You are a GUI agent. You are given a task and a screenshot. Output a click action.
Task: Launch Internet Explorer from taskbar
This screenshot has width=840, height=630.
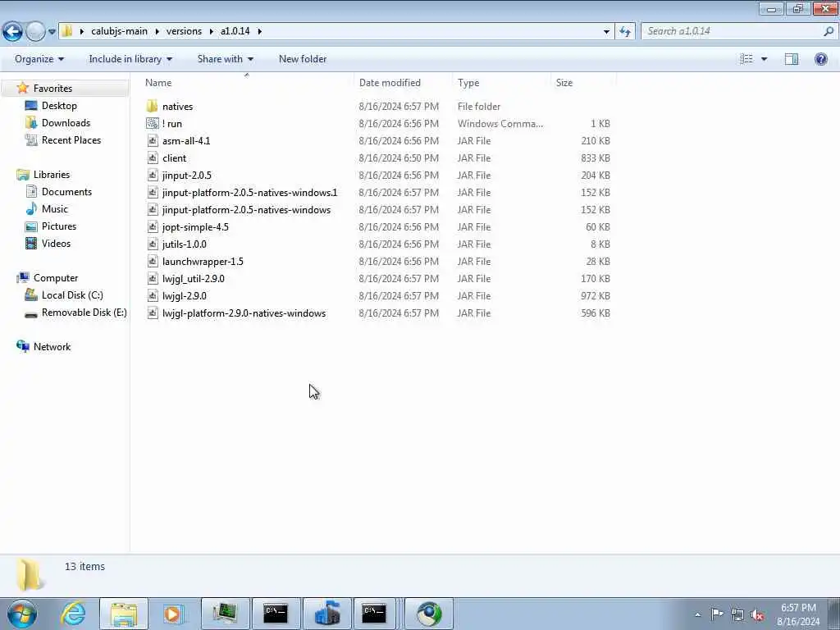coord(73,614)
